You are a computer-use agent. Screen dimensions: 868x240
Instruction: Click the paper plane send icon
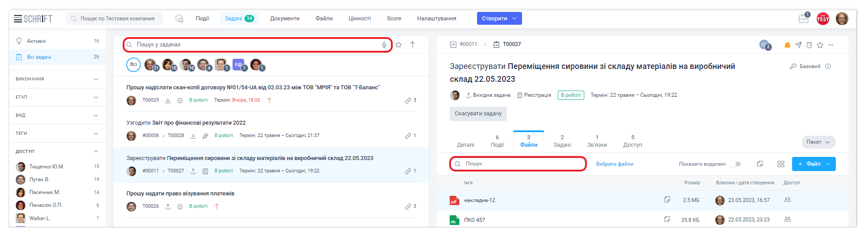pyautogui.click(x=798, y=45)
